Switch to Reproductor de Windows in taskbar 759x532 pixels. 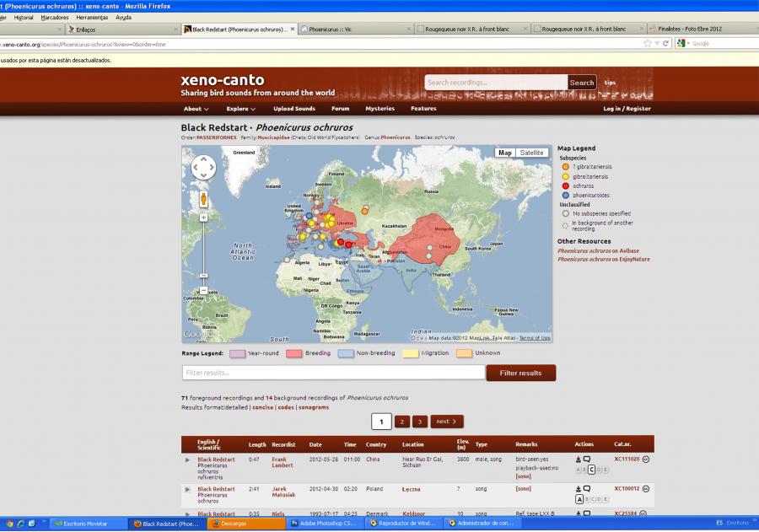tap(403, 524)
